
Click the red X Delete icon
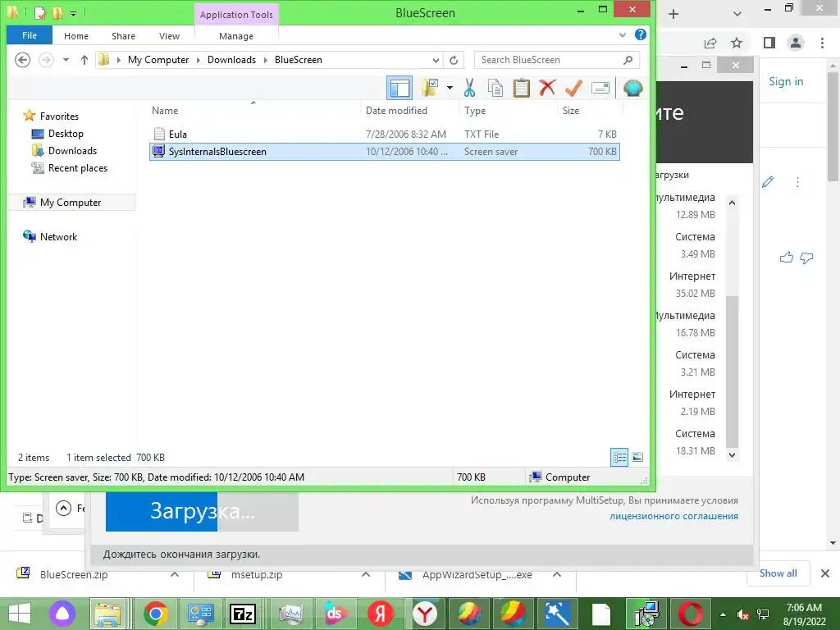pos(547,87)
